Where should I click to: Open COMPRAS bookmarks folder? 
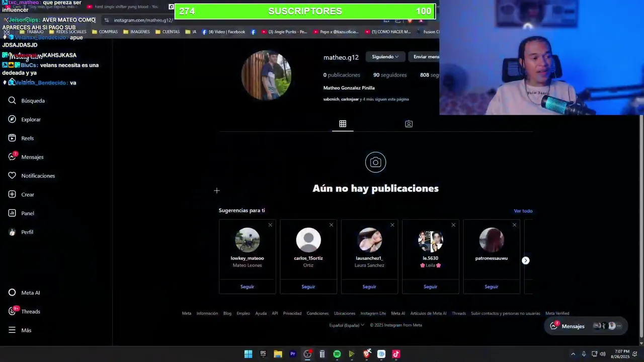105,32
